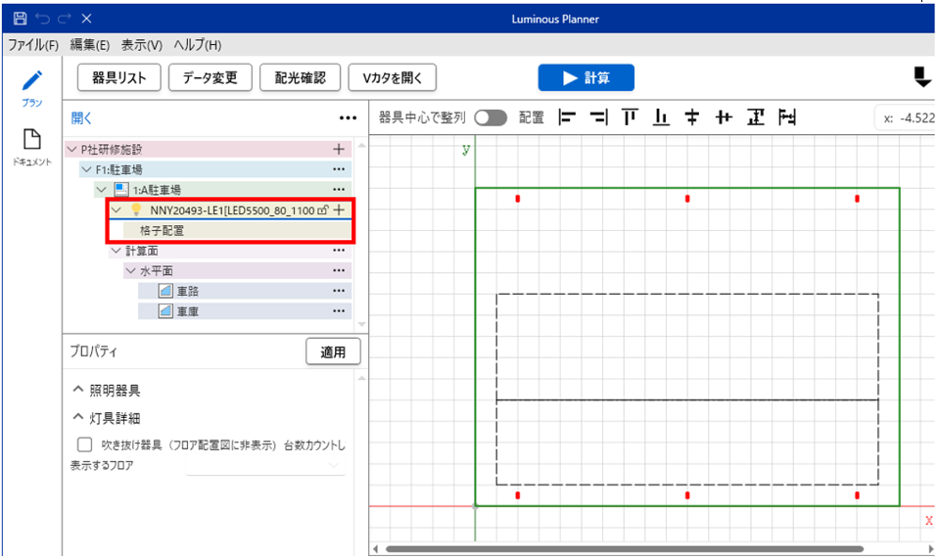Toggle the 器具中心で整列 switch
This screenshot has height=560, width=938.
(x=491, y=117)
